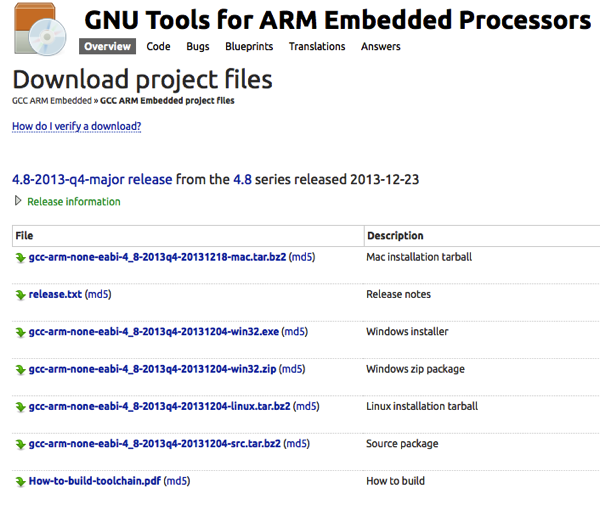Follow the 4.8-2013-q4-major release link
Screen dimensions: 600x505
click(x=92, y=179)
